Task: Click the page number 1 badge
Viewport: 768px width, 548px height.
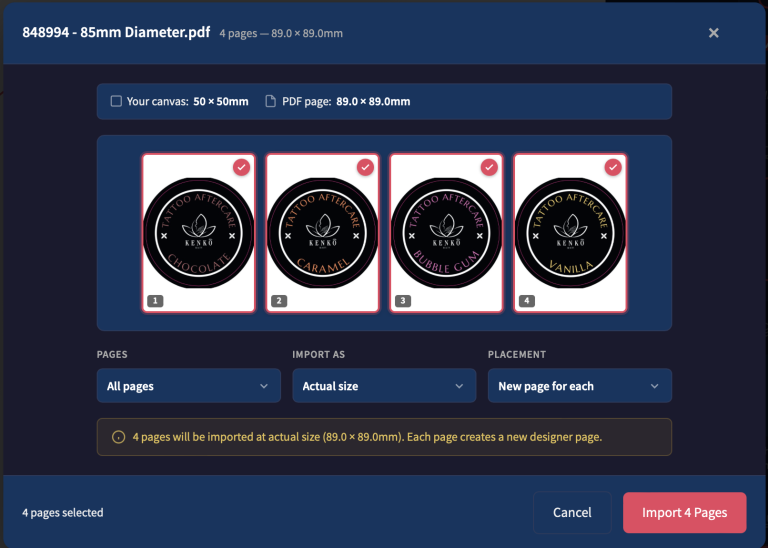Action: coord(154,300)
